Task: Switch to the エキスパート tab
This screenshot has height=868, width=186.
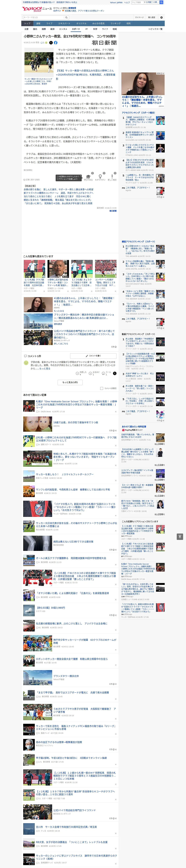Action: (64, 24)
